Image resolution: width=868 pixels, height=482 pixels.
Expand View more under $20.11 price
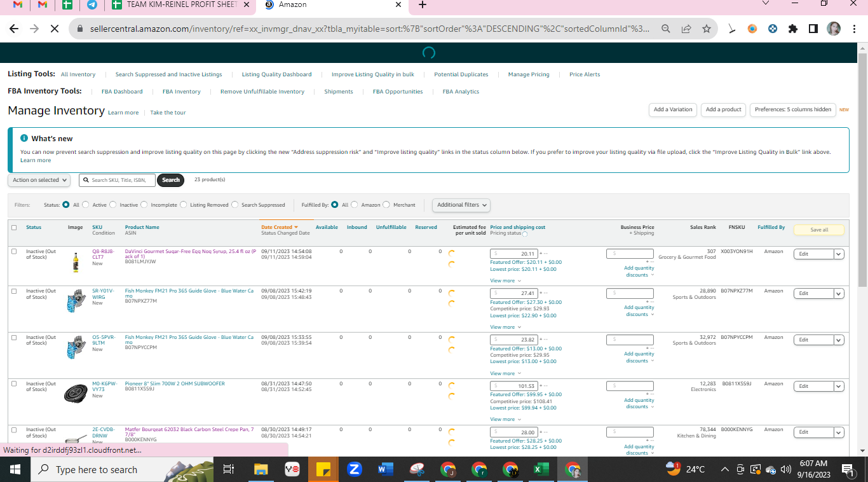click(x=505, y=280)
